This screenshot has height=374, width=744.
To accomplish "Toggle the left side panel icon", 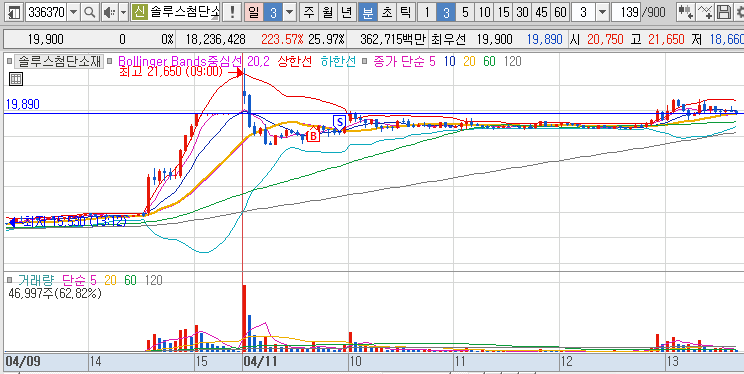I will coord(15,12).
